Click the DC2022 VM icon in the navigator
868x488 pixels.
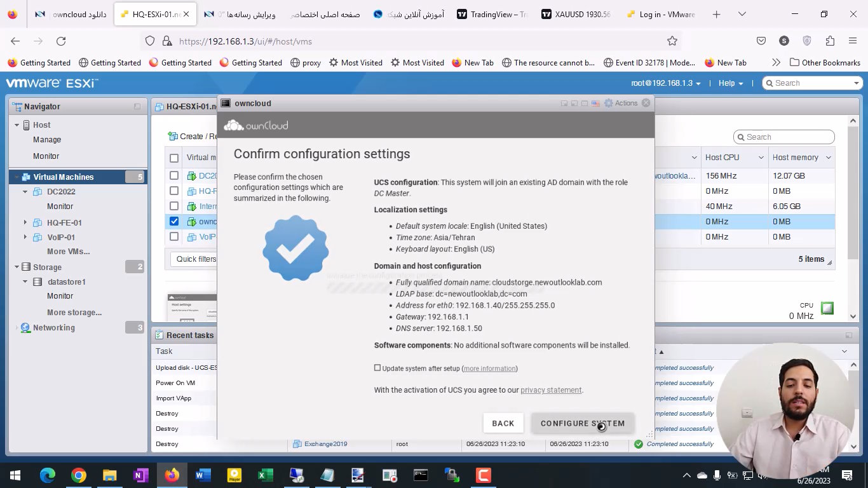tap(37, 191)
